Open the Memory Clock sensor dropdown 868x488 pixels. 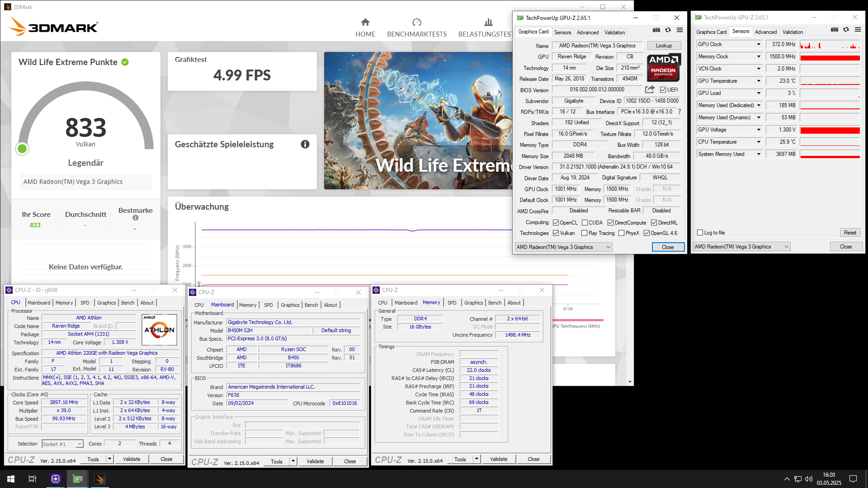pos(759,56)
